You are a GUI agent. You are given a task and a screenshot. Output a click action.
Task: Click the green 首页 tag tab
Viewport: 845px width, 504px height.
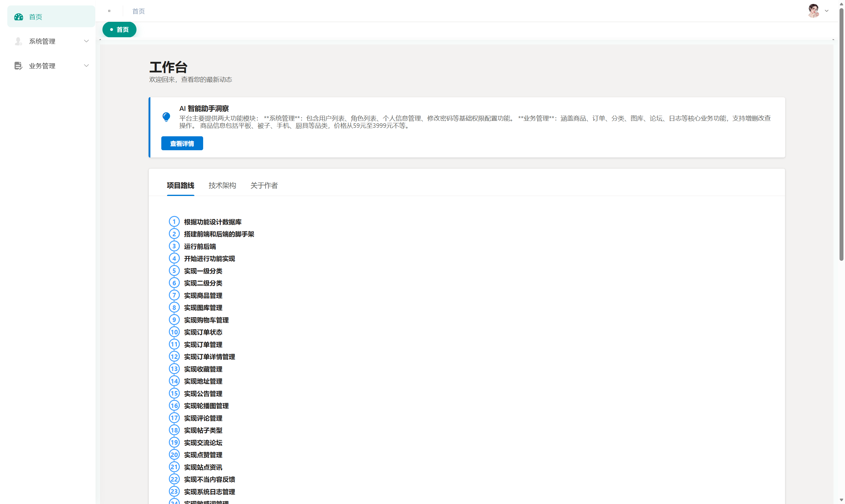[x=119, y=30]
